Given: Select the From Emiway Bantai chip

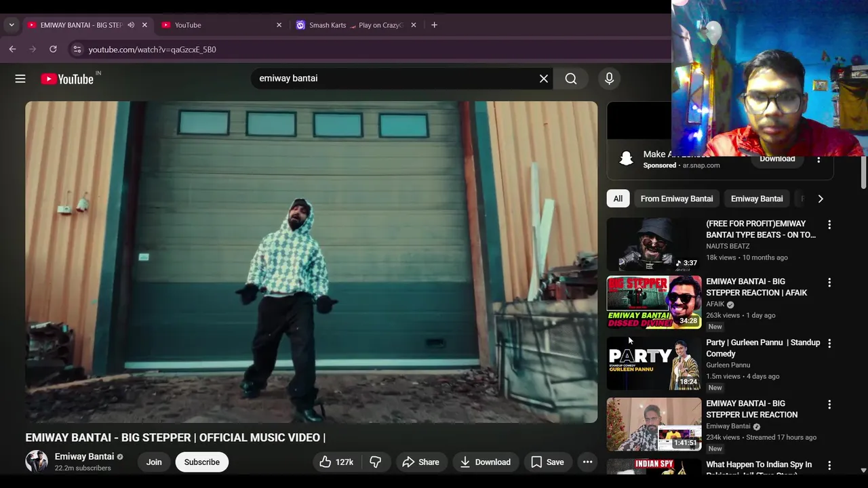Looking at the screenshot, I should point(677,199).
